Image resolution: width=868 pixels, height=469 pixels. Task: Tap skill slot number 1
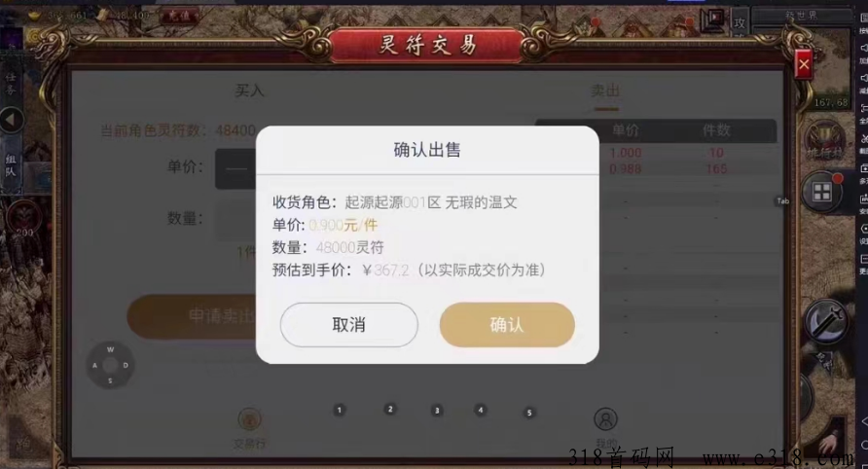pos(340,410)
